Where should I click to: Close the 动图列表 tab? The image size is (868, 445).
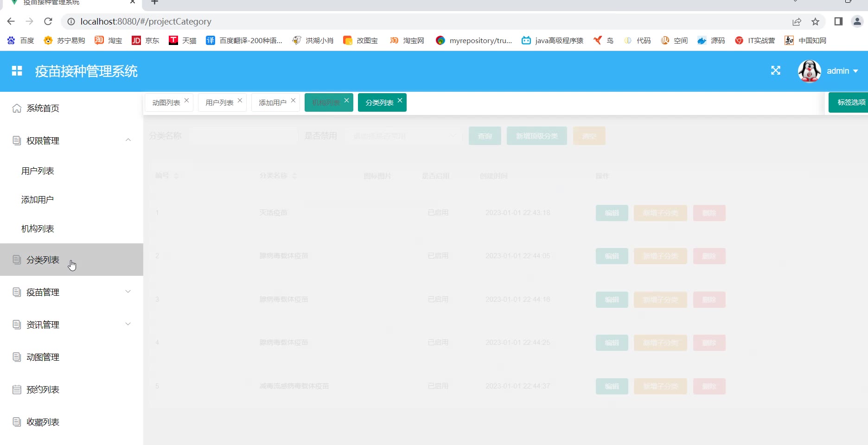point(186,100)
